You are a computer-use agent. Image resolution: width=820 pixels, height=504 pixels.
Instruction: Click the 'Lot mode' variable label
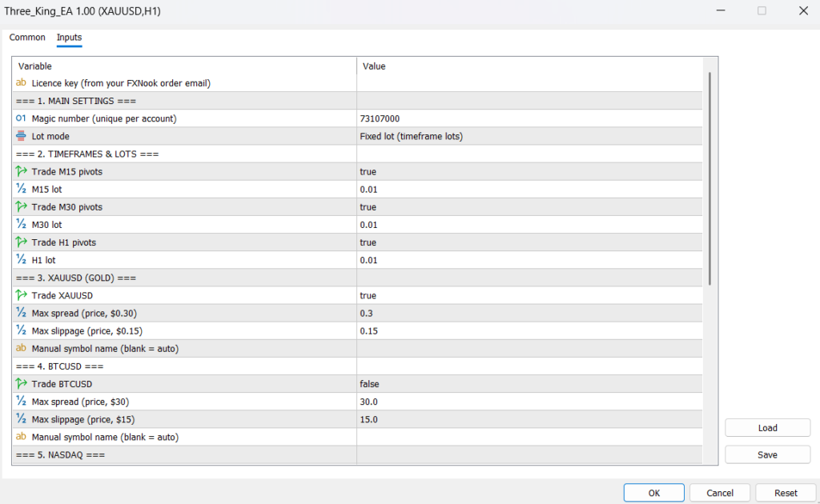[50, 136]
